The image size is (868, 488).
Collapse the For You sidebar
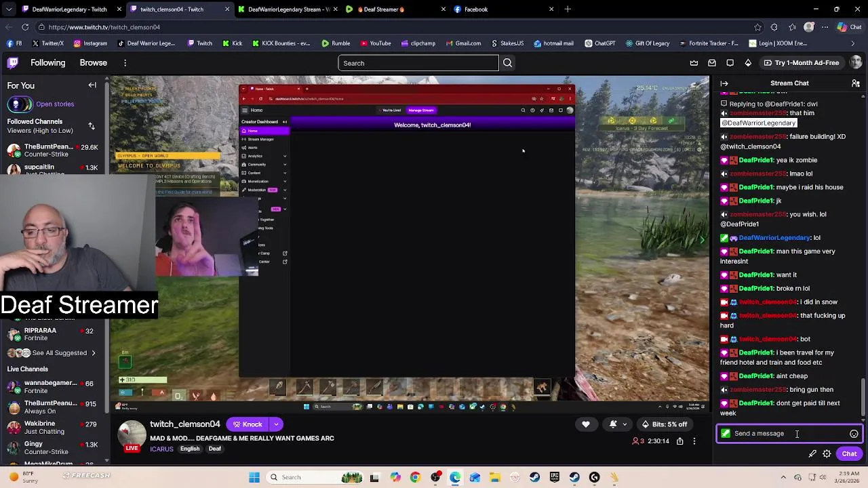tap(92, 85)
